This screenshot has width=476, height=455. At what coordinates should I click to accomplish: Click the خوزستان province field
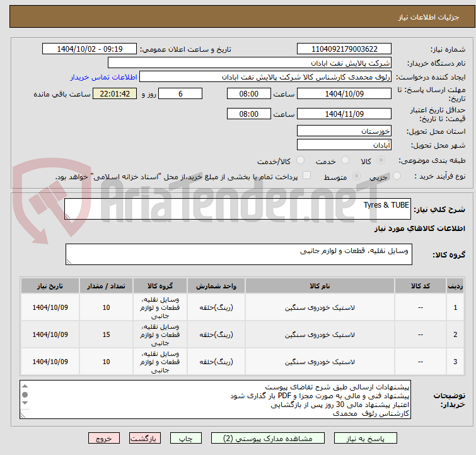[344, 131]
